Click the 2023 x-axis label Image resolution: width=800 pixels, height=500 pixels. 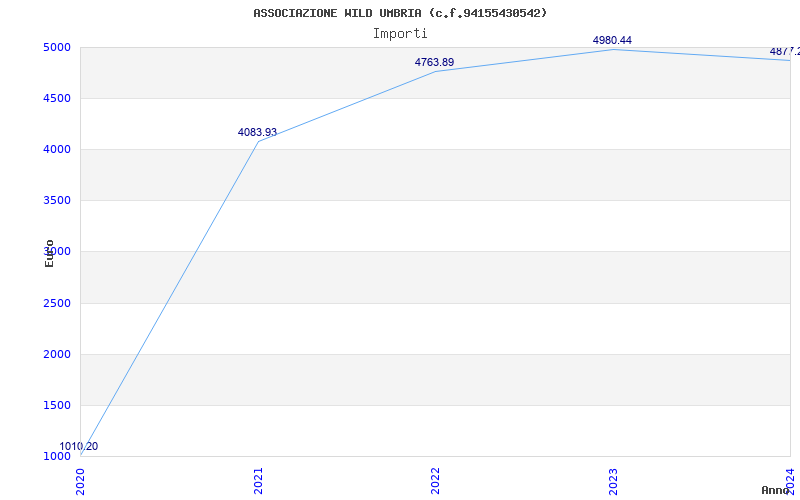point(613,481)
